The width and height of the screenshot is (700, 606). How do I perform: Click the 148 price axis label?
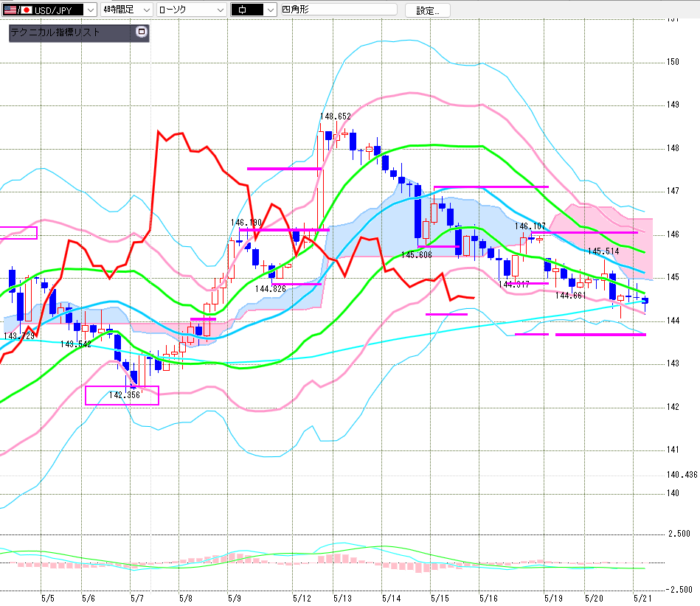(x=673, y=148)
